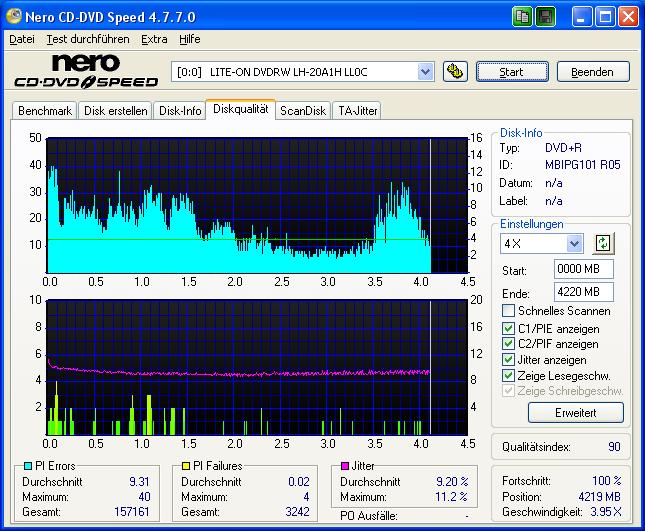Click the Geschwindigkeit value 3.95 X

606,512
